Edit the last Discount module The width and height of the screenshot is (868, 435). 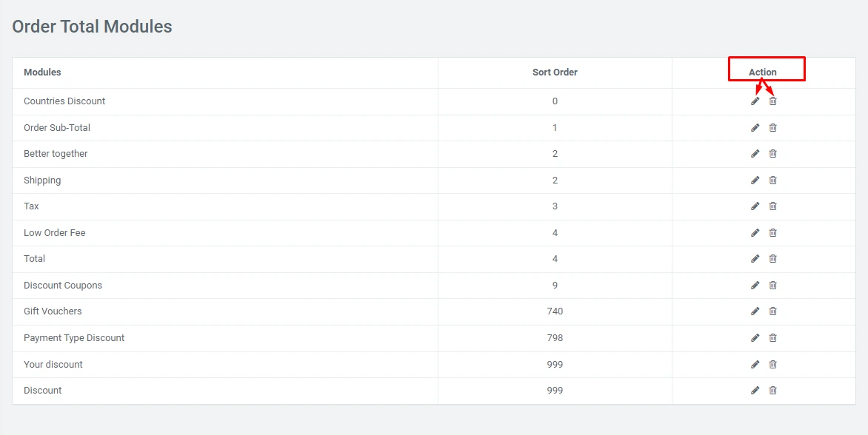coord(755,391)
